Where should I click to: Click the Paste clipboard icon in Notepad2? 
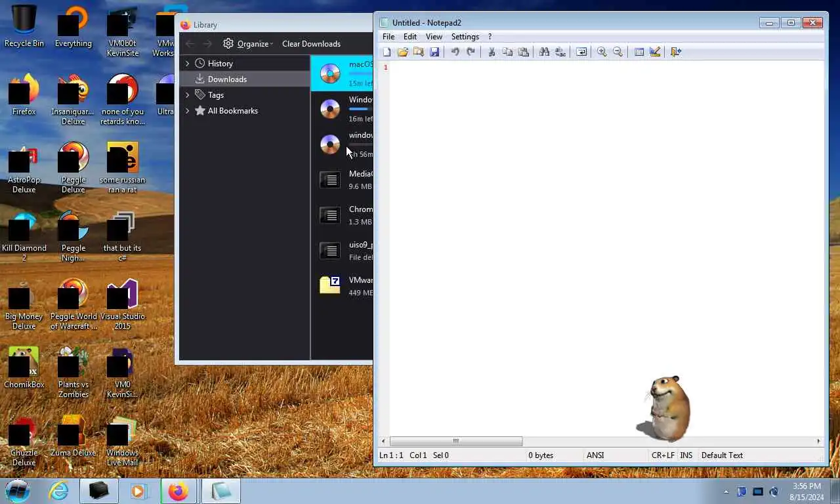click(x=523, y=52)
